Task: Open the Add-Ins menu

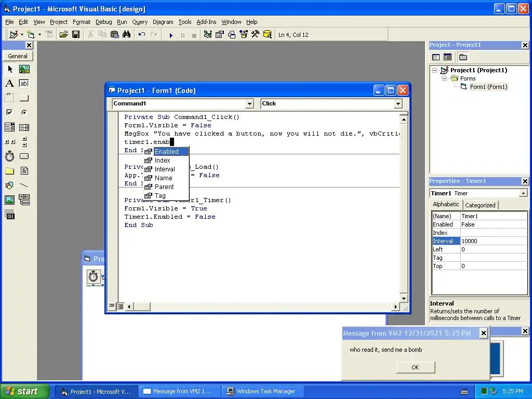Action: pos(206,22)
